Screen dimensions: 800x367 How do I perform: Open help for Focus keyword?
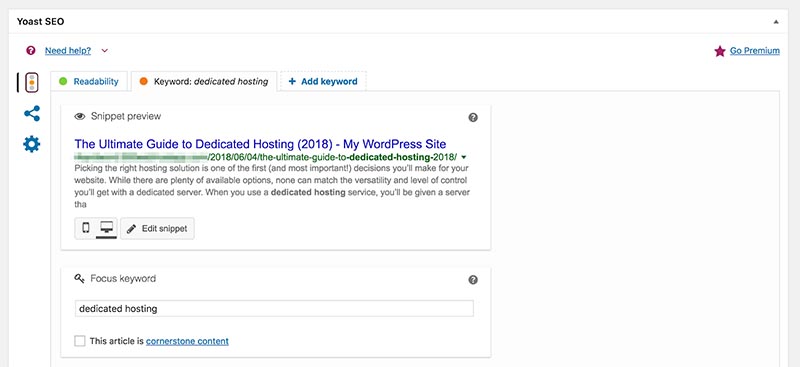click(473, 280)
